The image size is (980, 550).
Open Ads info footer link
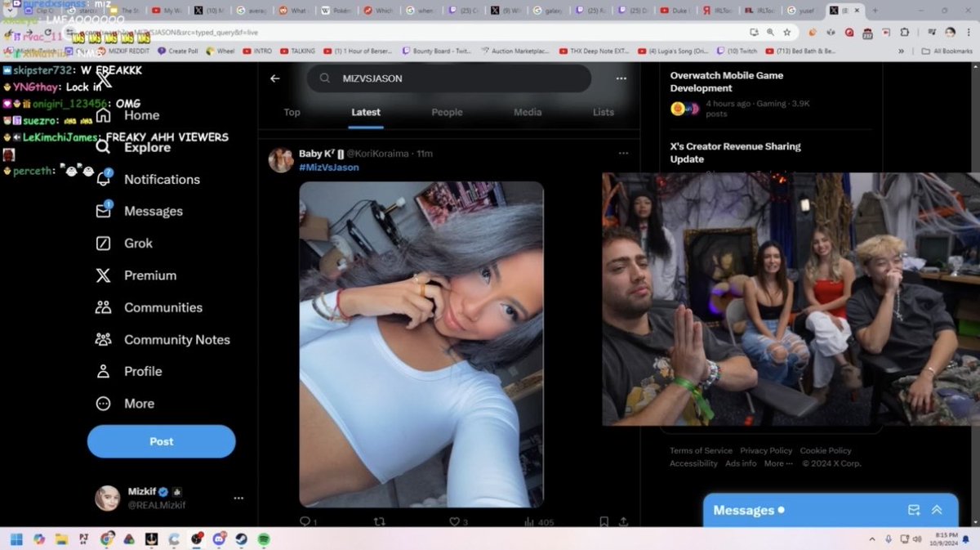click(x=741, y=463)
